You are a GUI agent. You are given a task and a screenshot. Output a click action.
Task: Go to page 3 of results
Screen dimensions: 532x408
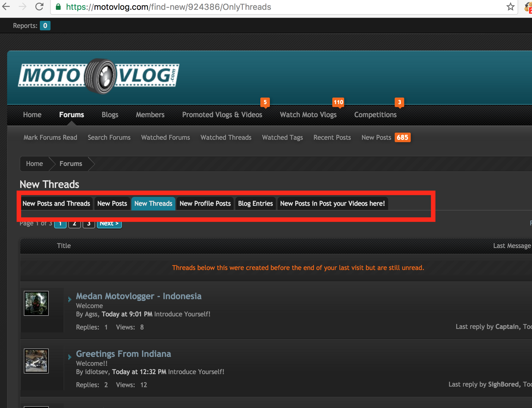(x=89, y=224)
